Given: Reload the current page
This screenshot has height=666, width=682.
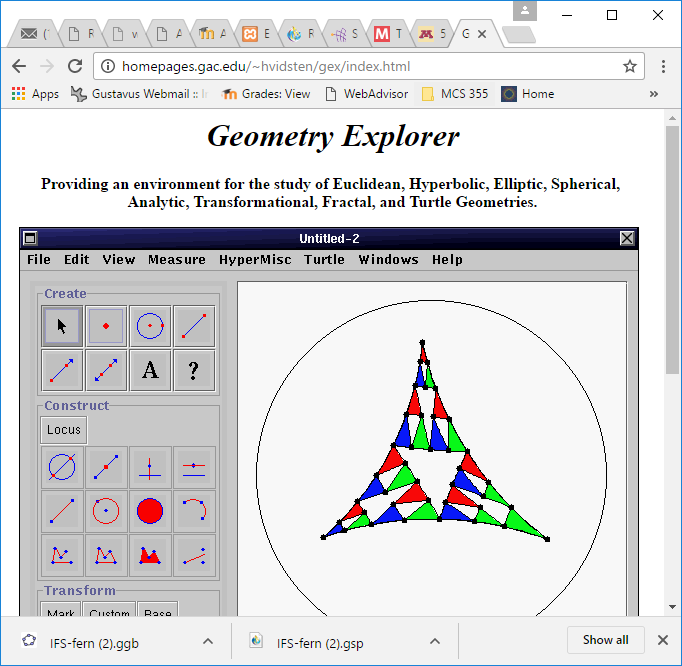Looking at the screenshot, I should pyautogui.click(x=75, y=67).
